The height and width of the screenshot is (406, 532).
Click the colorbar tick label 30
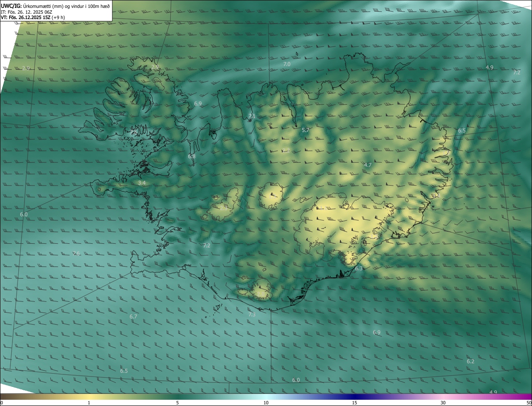click(x=443, y=403)
